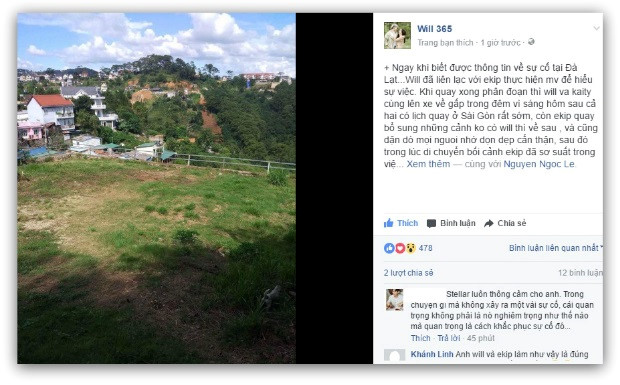Click the wow face reaction icon

410,248
